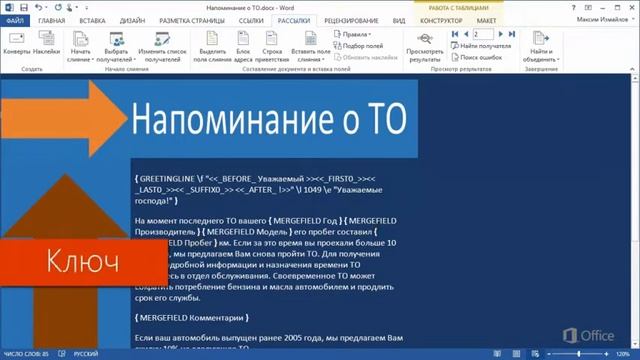Switch to Print Layout view
The height and width of the screenshot is (360, 640).
[x=516, y=354]
